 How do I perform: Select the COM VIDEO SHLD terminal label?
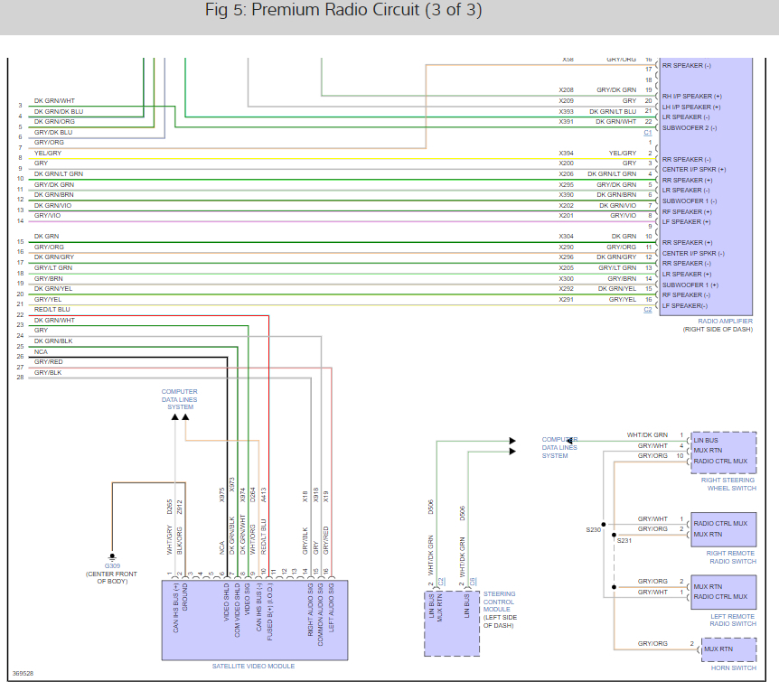[237, 611]
